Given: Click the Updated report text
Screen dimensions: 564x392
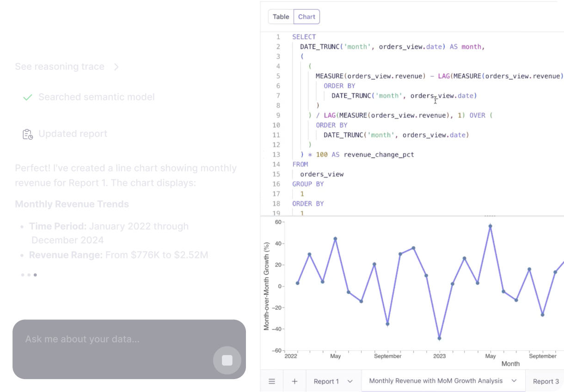Looking at the screenshot, I should point(73,134).
